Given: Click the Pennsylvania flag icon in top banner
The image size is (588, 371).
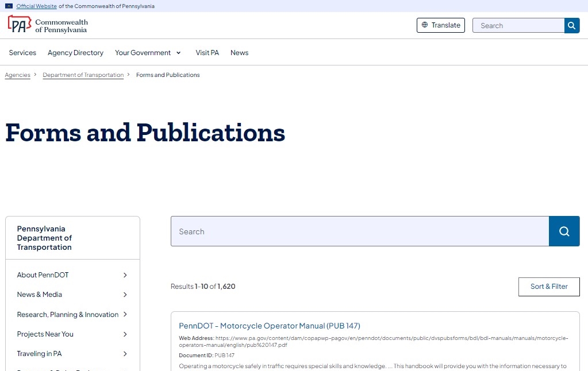Looking at the screenshot, I should pos(9,6).
